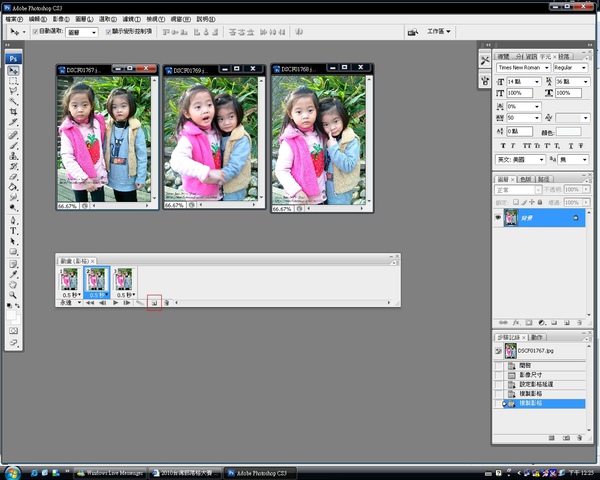Screen dimensions: 600x480
Task: Select the History Brush tool
Action: (13, 166)
